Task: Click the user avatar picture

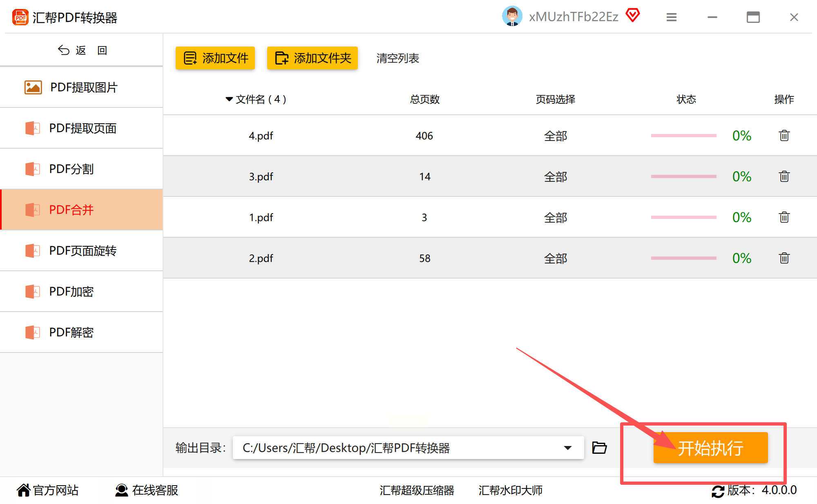Action: tap(512, 16)
